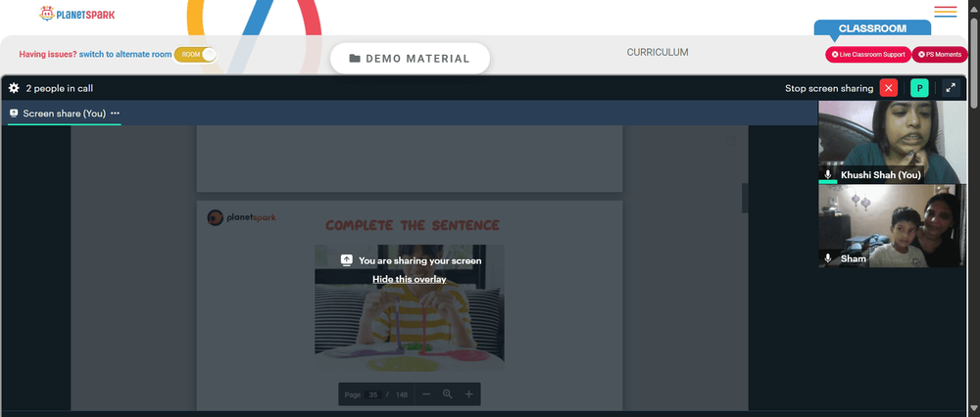Click total page count 148
This screenshot has width=980, height=417.
point(401,394)
